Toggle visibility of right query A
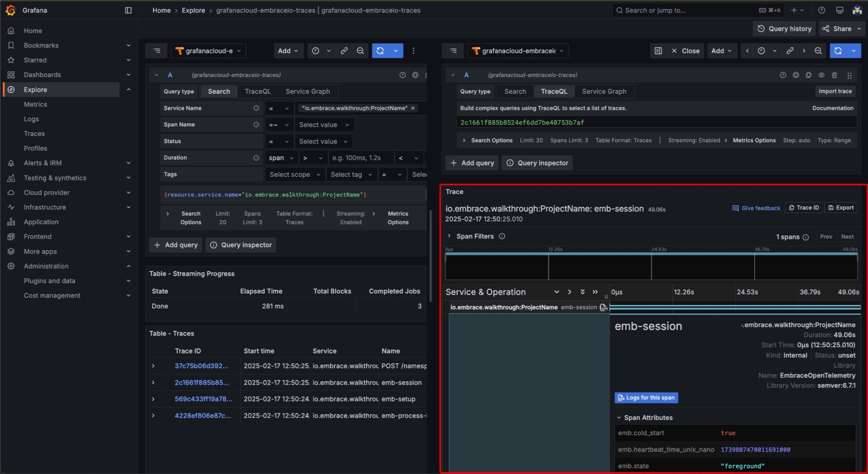This screenshot has width=868, height=474. point(821,75)
